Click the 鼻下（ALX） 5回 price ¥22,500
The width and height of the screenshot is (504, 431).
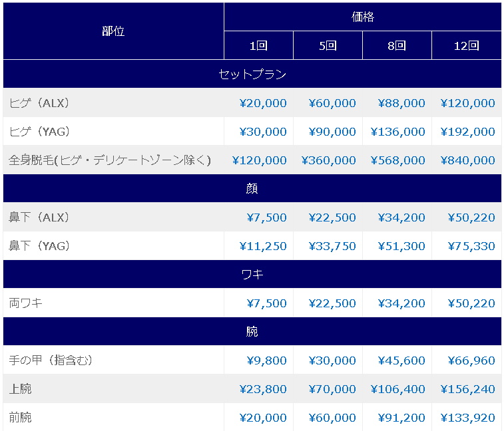332,217
